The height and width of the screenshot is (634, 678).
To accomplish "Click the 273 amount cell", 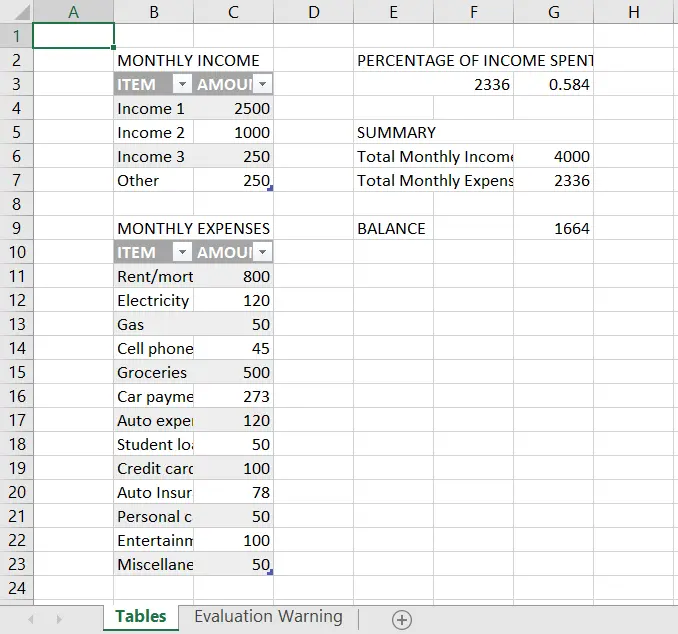I will click(233, 396).
